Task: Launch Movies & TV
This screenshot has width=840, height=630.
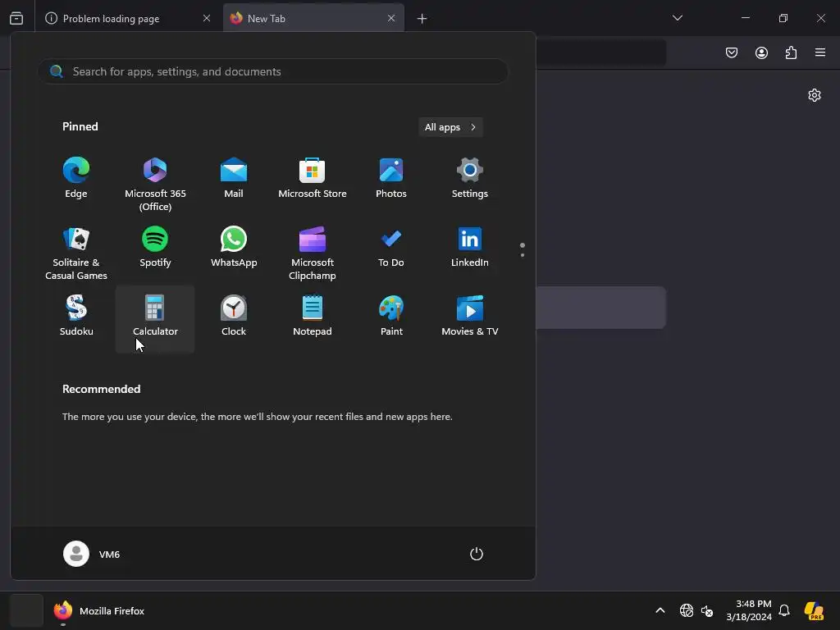Action: click(470, 316)
